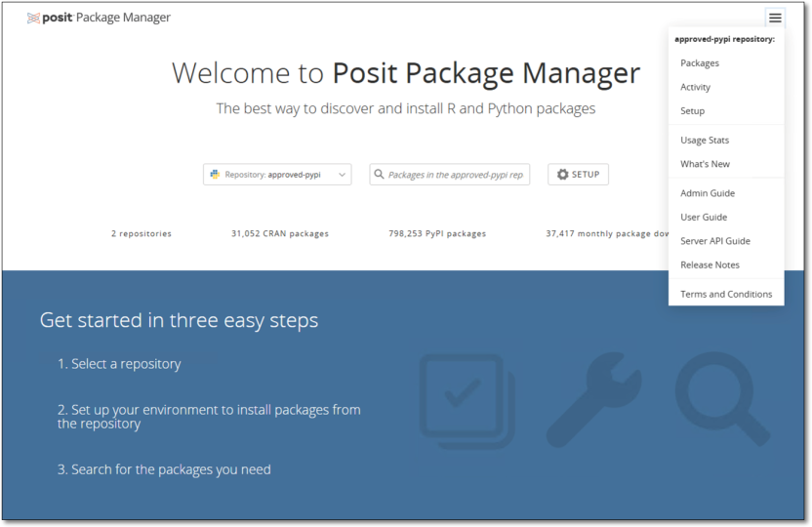
Task: Click the subtitle about R and Python packages
Action: click(x=405, y=108)
